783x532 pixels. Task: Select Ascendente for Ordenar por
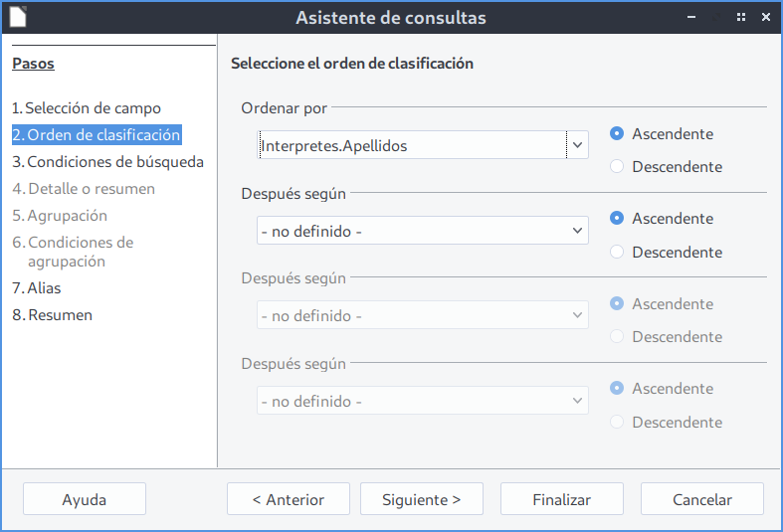click(617, 134)
